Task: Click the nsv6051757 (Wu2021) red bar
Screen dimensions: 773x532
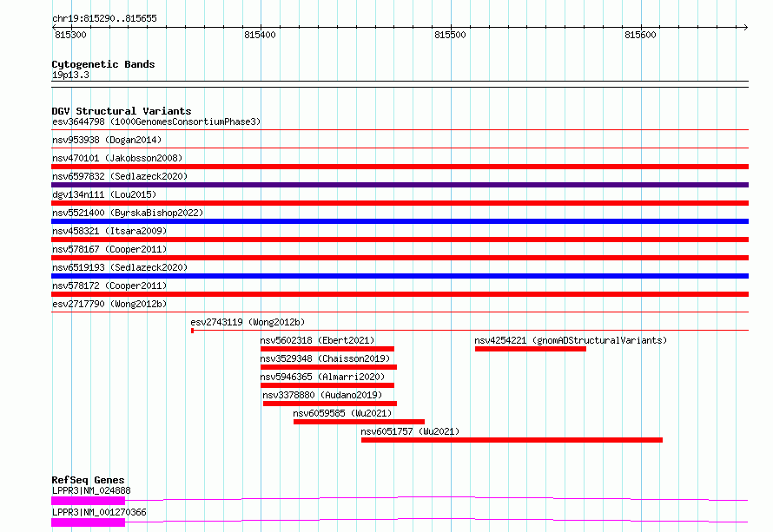Action: coord(512,440)
